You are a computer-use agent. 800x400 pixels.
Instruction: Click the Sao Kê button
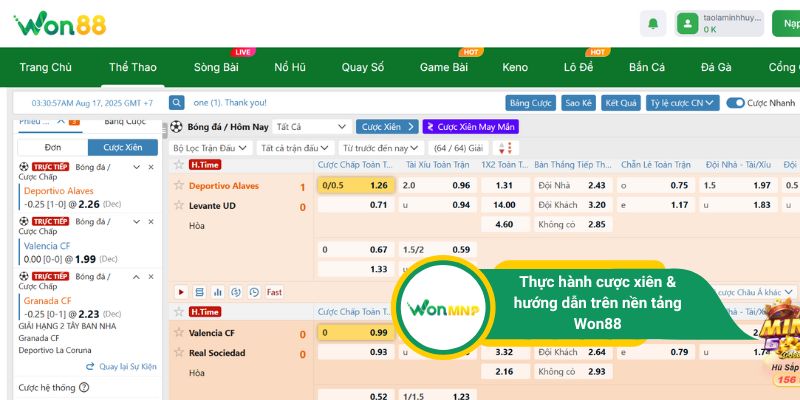[x=579, y=103]
